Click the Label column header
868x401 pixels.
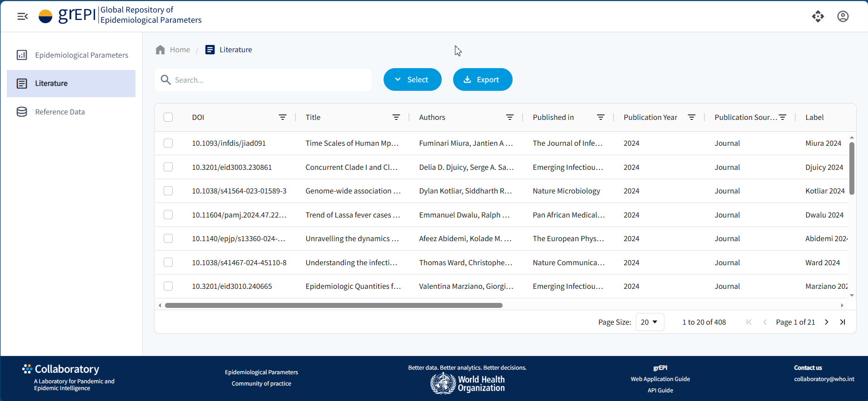[x=814, y=117]
